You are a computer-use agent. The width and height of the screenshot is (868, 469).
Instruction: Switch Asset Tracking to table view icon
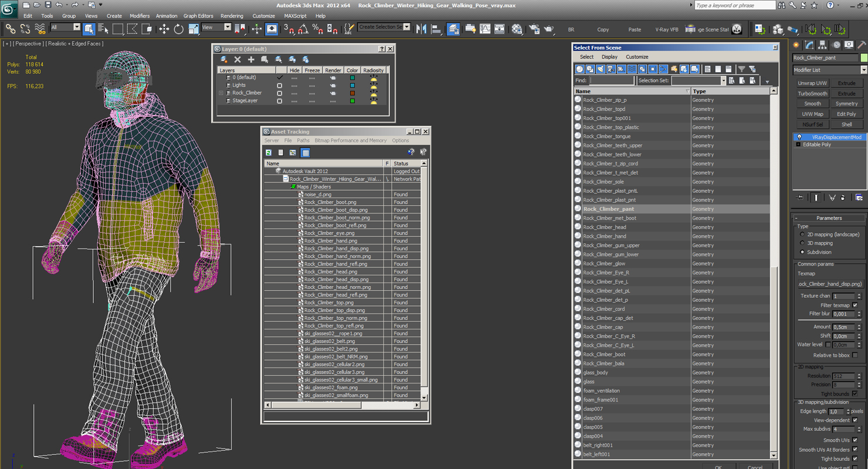coord(305,152)
